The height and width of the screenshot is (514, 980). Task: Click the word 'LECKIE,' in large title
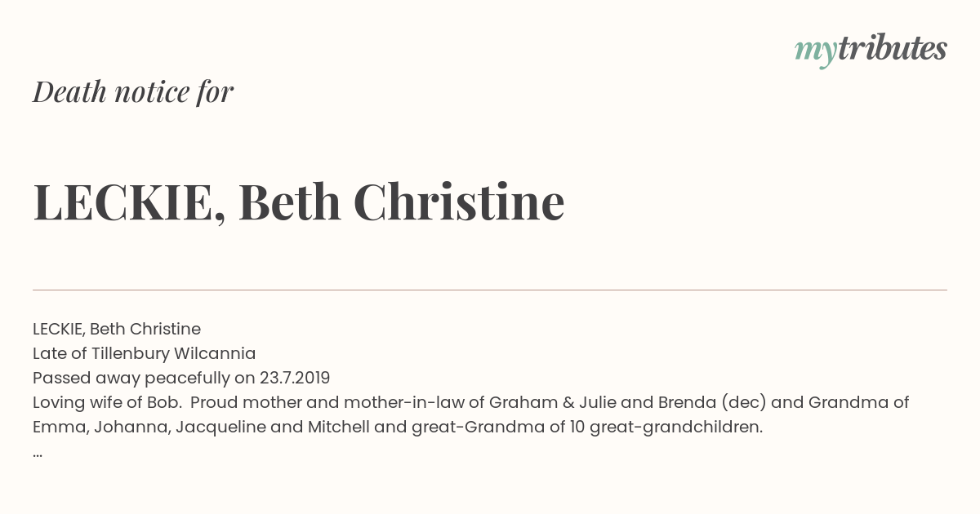click(129, 203)
